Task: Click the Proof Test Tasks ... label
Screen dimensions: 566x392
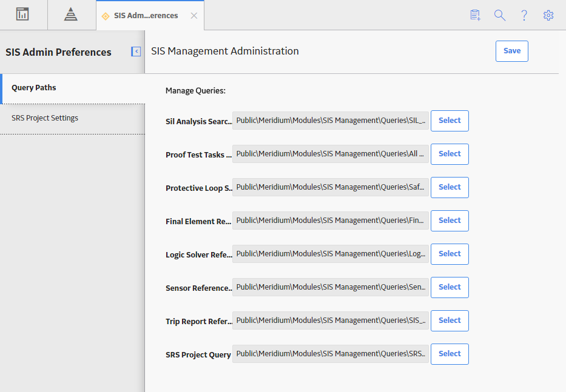Action: (198, 154)
